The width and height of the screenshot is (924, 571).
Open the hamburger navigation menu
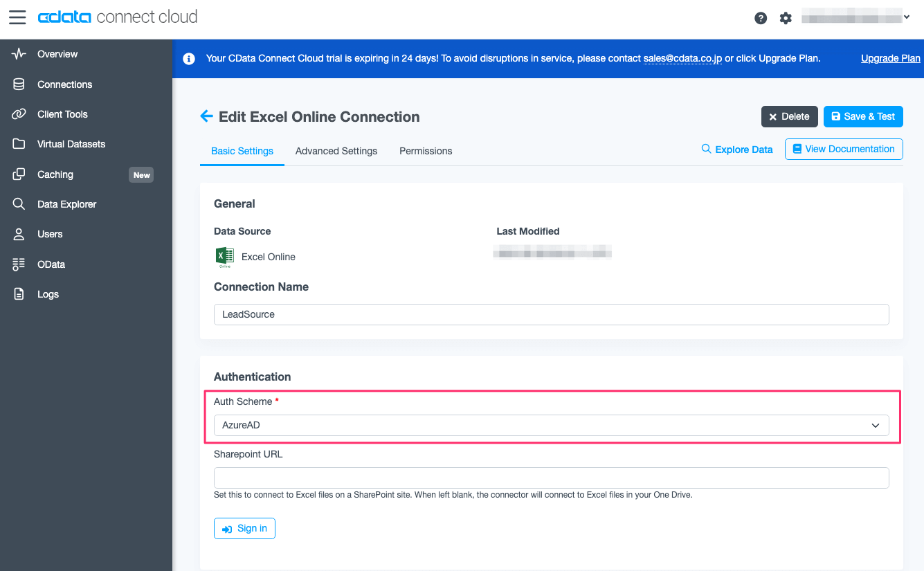[x=17, y=17]
